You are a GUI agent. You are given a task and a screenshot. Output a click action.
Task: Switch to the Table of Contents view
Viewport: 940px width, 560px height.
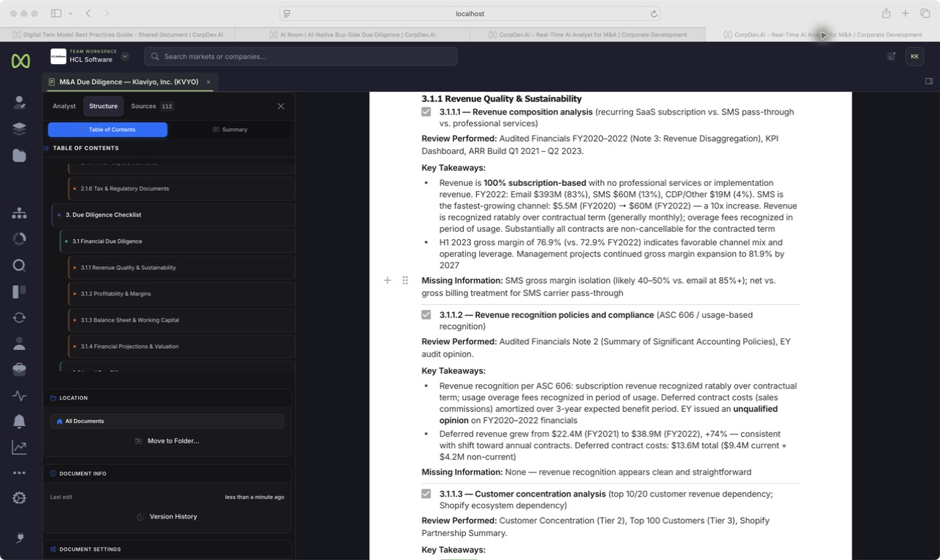[108, 130]
